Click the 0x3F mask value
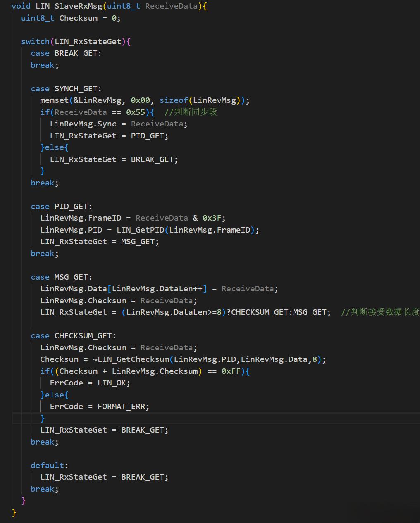420x523 pixels. (213, 218)
